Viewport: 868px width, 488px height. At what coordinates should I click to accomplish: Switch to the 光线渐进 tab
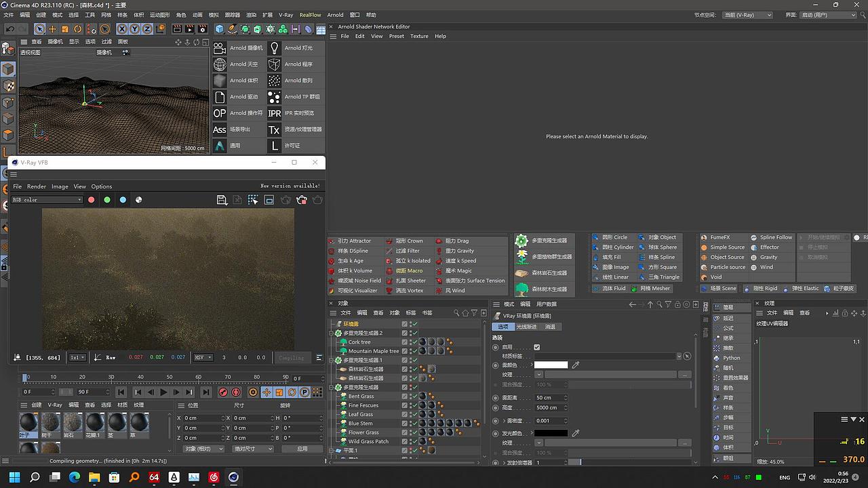click(x=526, y=327)
